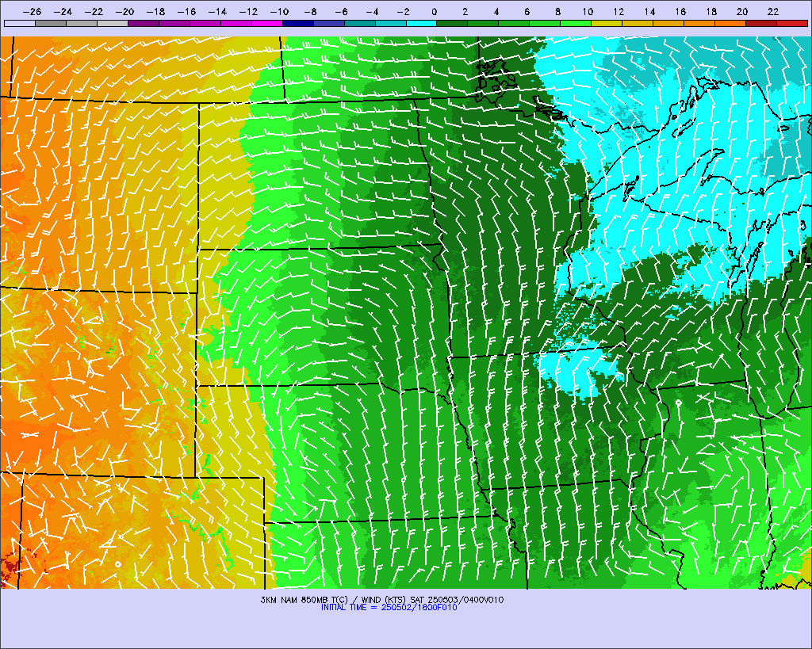Screen dimensions: 812x649
Task: Click the indigo swatch between -8 and -6
Action: tap(329, 23)
